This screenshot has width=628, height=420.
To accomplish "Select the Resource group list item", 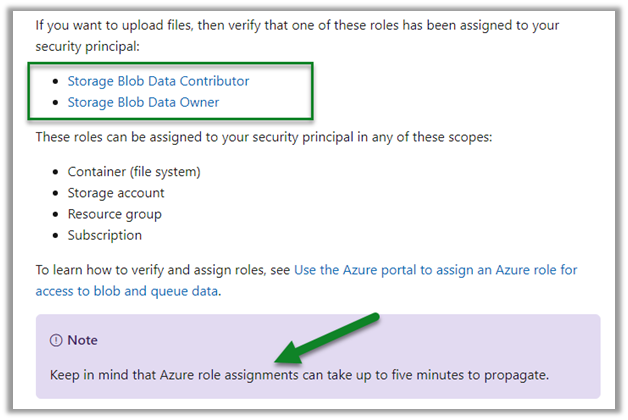I will point(114,214).
